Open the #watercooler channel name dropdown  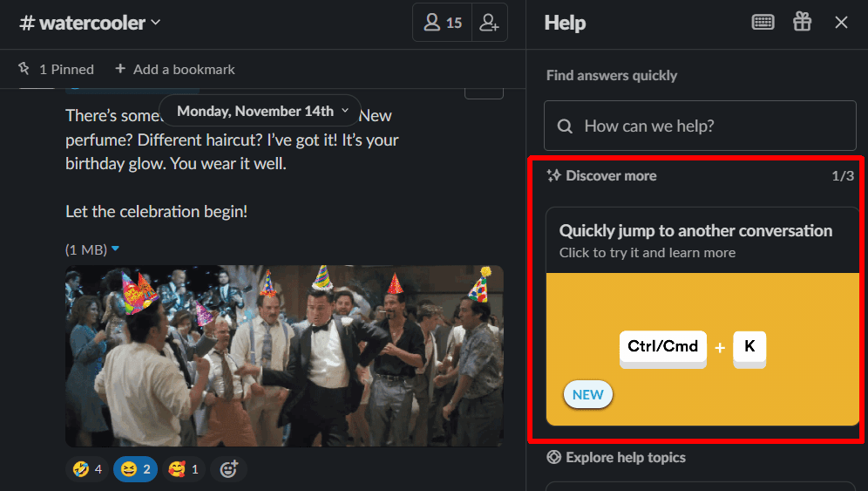[90, 23]
